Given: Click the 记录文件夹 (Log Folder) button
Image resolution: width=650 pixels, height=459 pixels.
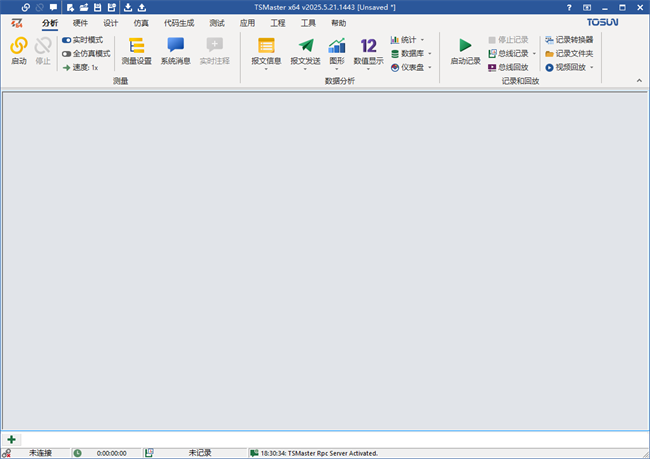Looking at the screenshot, I should 568,54.
